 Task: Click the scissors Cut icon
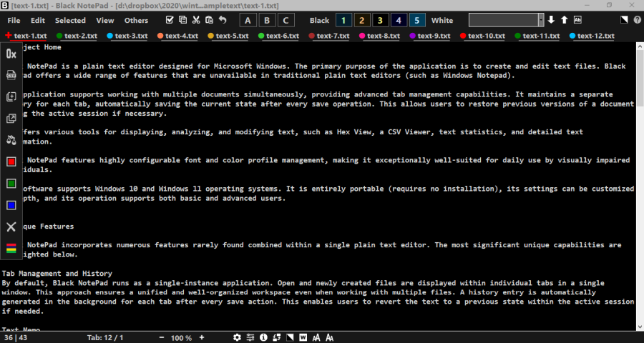[196, 20]
